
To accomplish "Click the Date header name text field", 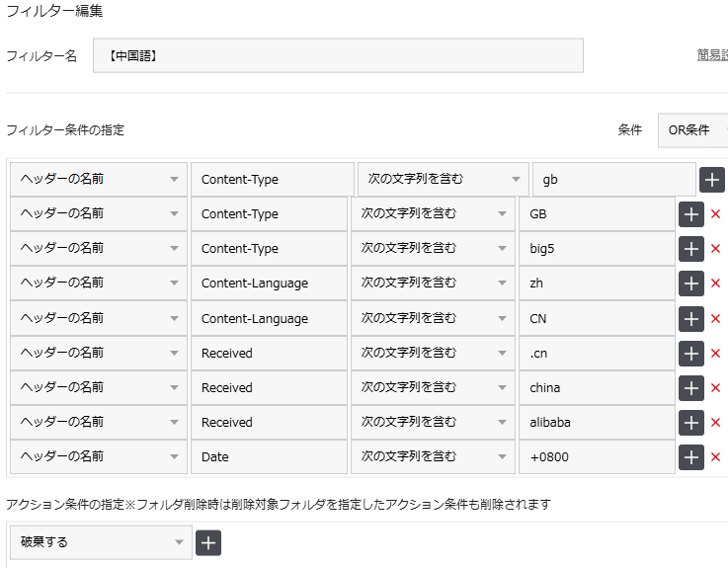I will coord(269,457).
